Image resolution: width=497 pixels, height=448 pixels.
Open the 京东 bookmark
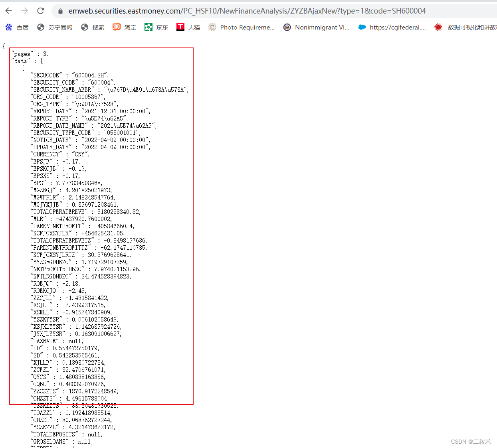(x=156, y=27)
